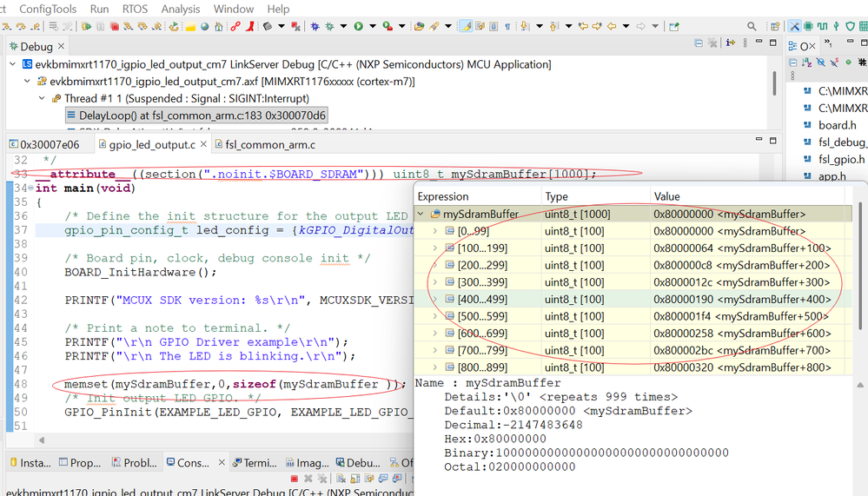Click Previous Annotation up-arrow icon
This screenshot has width=868, height=496.
click(554, 26)
